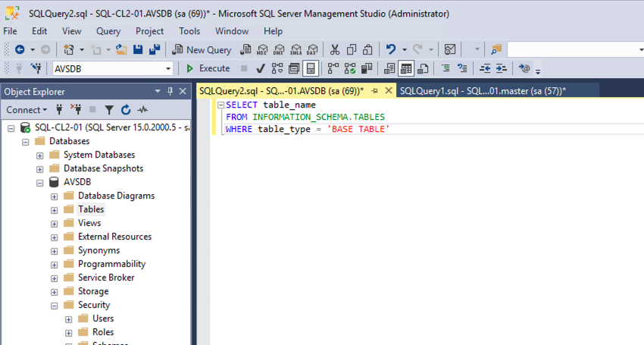Click the New Query button
Viewport: 644px width, 345px height.
point(202,49)
